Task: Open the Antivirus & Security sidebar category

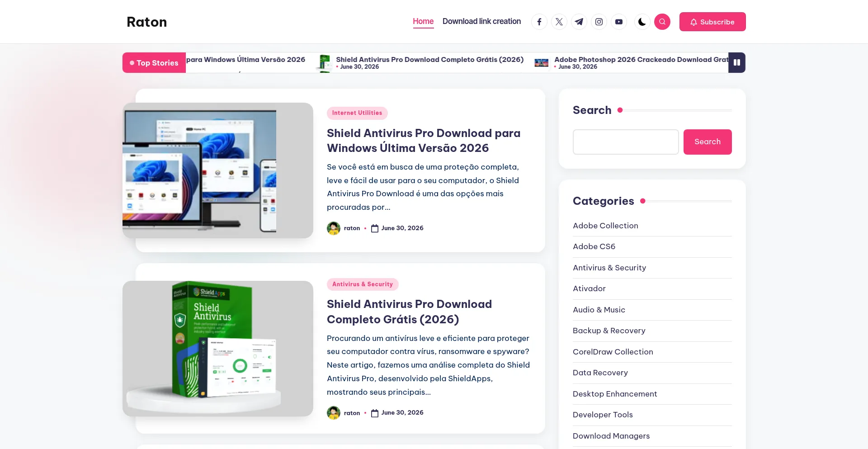Action: (609, 268)
